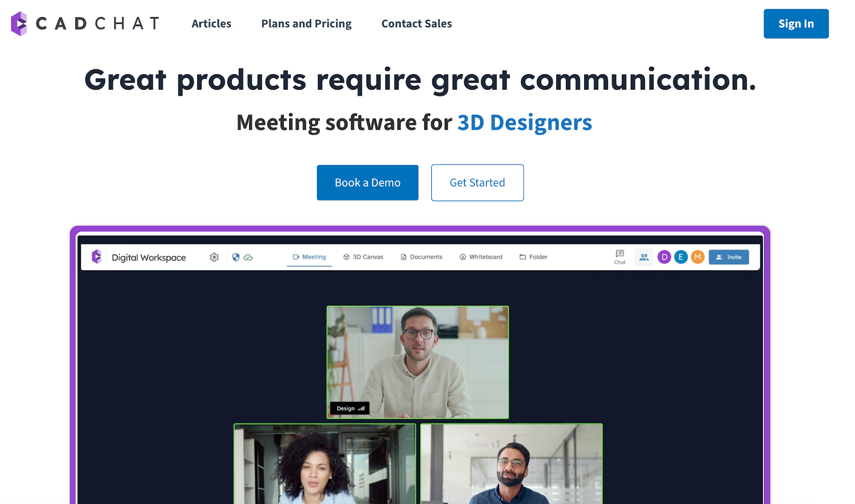The height and width of the screenshot is (504, 855).
Task: Open the Whiteboard tab
Action: tap(481, 257)
